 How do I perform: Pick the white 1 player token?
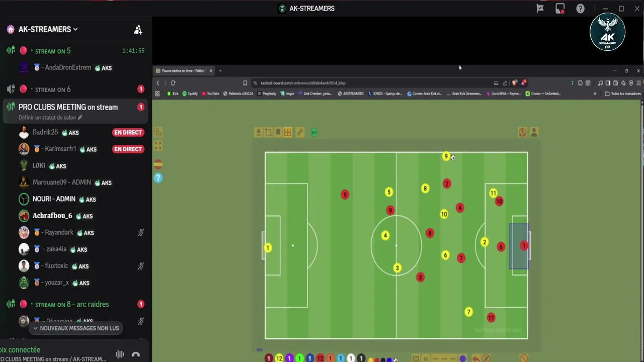pos(351,358)
